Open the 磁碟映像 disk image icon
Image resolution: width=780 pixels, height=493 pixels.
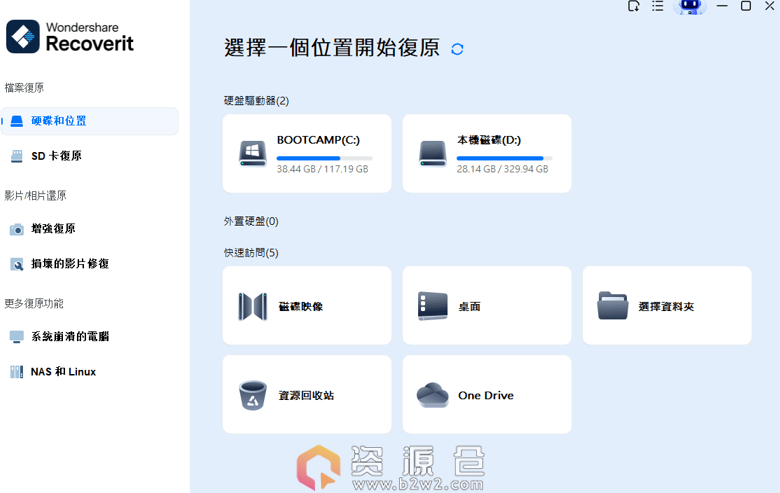click(253, 306)
